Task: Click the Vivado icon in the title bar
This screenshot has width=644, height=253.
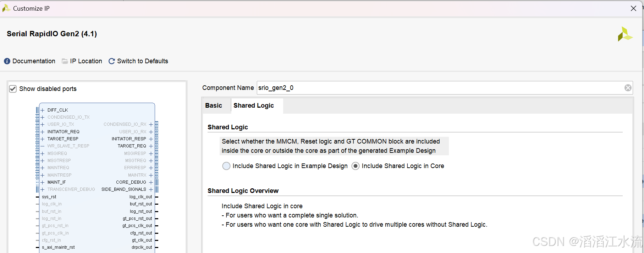Action: (6, 8)
